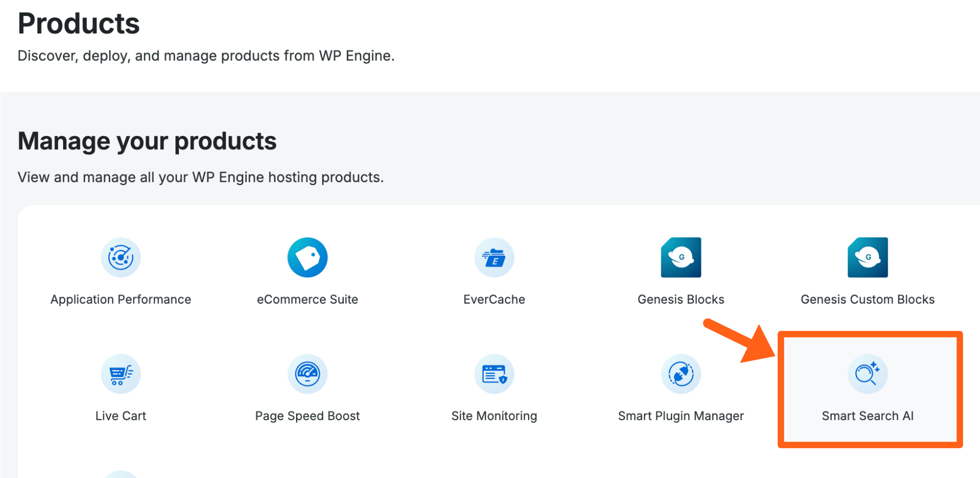Image resolution: width=980 pixels, height=478 pixels.
Task: Select the EverCache folder icon
Action: pyautogui.click(x=494, y=257)
